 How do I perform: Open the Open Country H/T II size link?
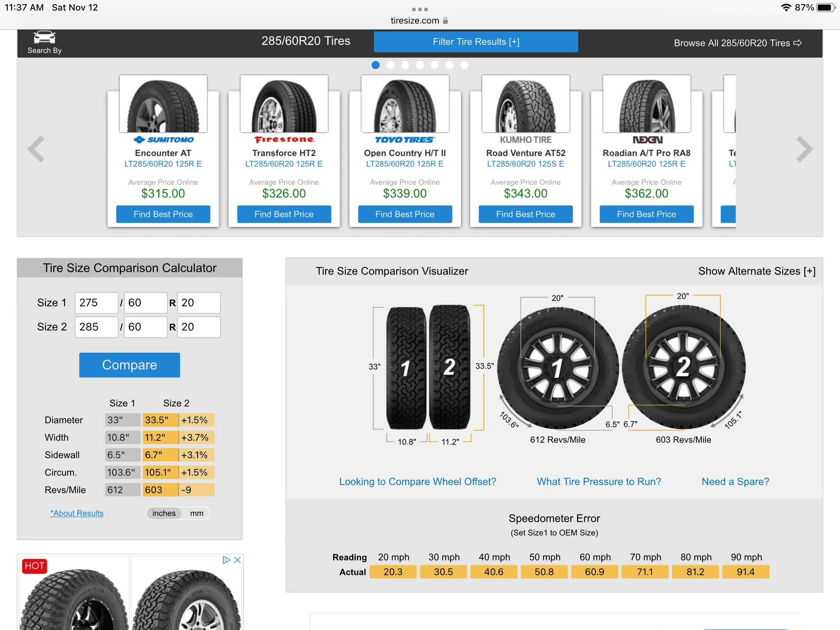(405, 164)
